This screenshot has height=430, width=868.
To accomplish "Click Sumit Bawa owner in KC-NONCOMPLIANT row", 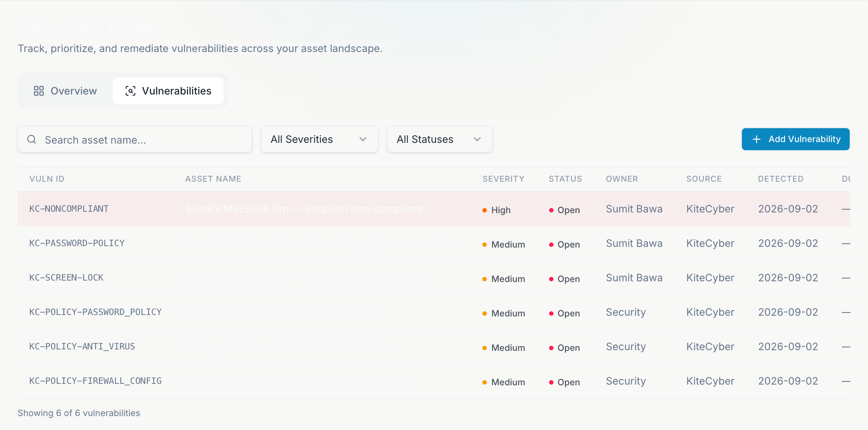I will pyautogui.click(x=634, y=209).
